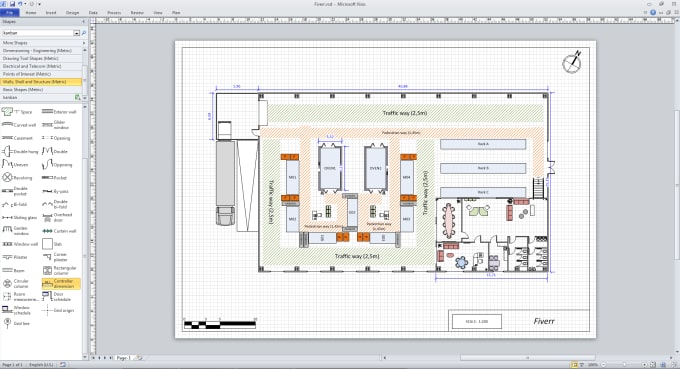Switch to the Design ribbon tab
This screenshot has width=680, height=369.
[72, 13]
